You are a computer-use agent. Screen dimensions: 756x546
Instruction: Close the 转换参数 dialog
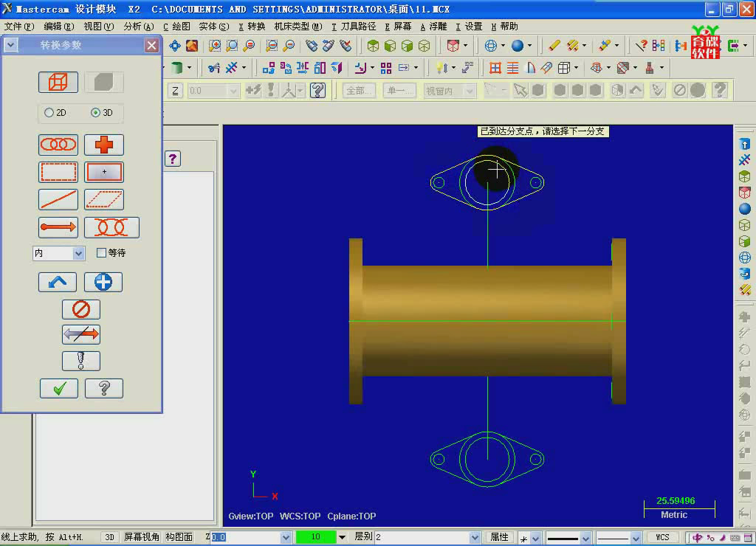pos(151,45)
